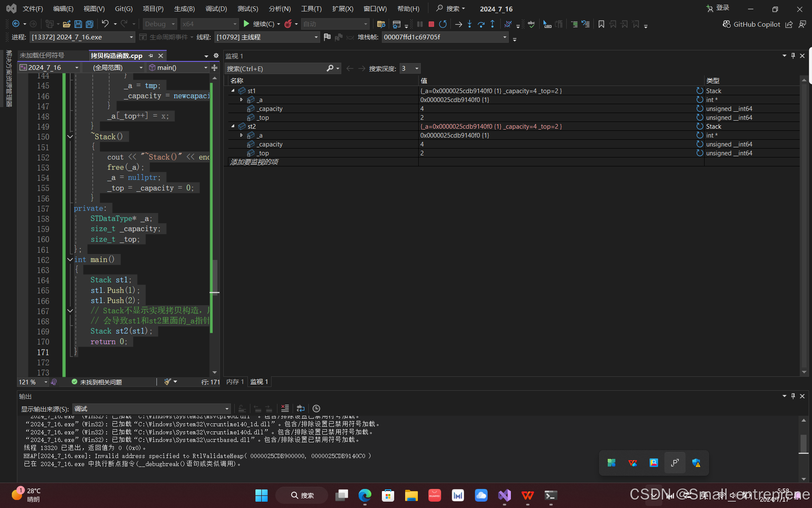
Task: Open the main() member dropdown
Action: tap(178, 68)
